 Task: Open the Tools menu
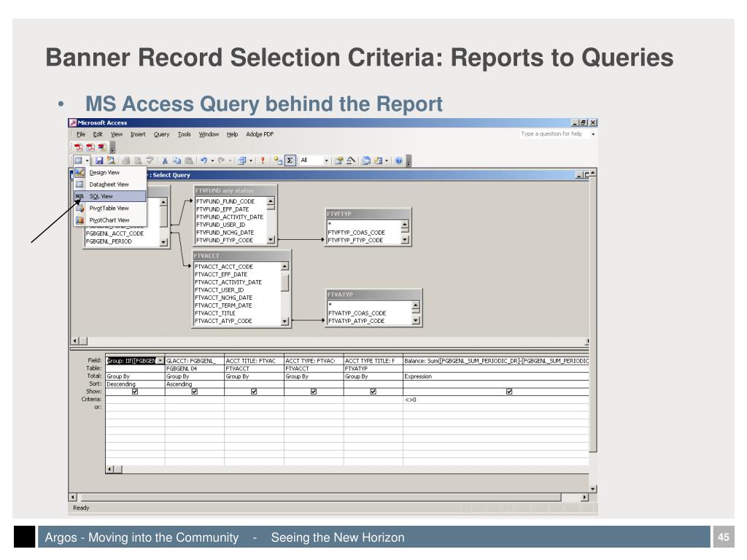click(185, 134)
